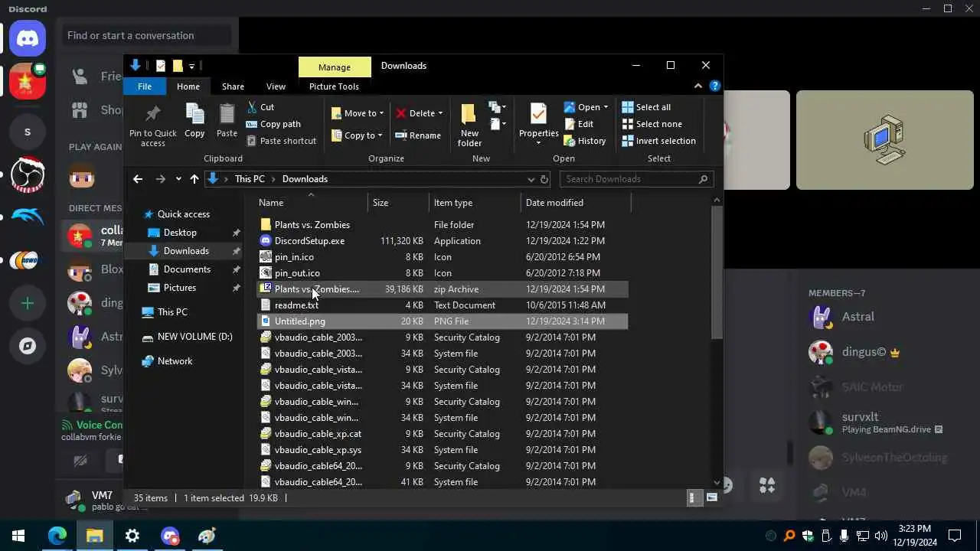Viewport: 980px width, 551px height.
Task: Click the Copy ribbon icon
Action: pyautogui.click(x=194, y=121)
